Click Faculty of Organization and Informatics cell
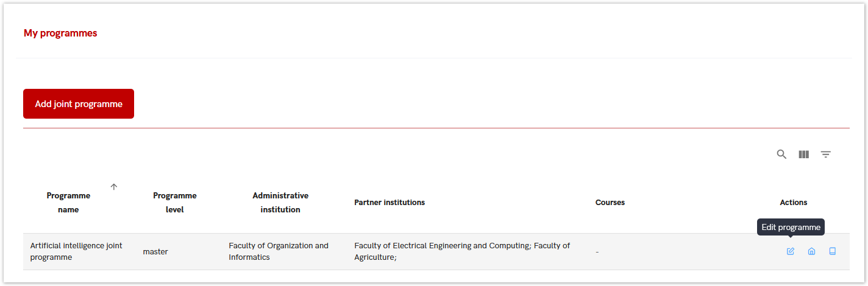 [x=279, y=251]
